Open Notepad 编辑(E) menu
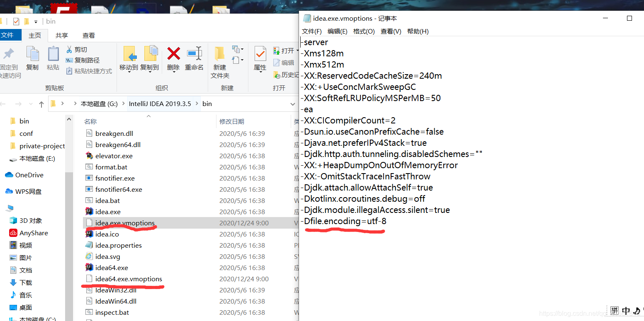The width and height of the screenshot is (644, 321). pyautogui.click(x=338, y=31)
